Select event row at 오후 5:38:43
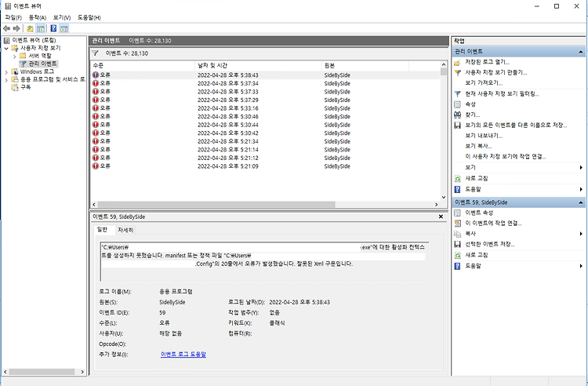 click(266, 75)
